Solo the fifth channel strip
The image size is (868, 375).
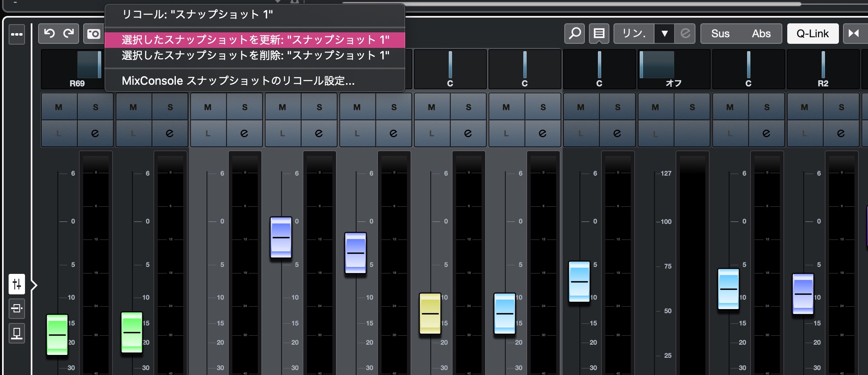(394, 107)
